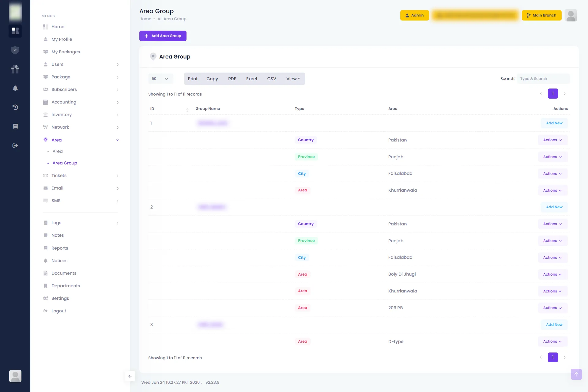
Task: Click the Logout icon in menu
Action: [45, 311]
